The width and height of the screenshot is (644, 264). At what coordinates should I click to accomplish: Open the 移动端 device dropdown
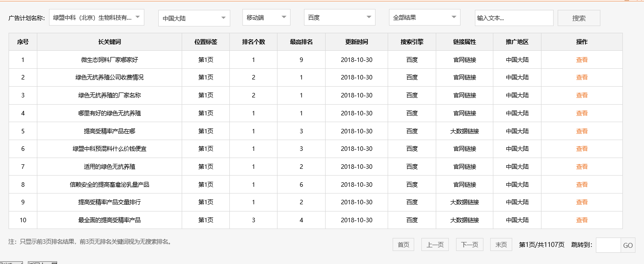pos(266,18)
